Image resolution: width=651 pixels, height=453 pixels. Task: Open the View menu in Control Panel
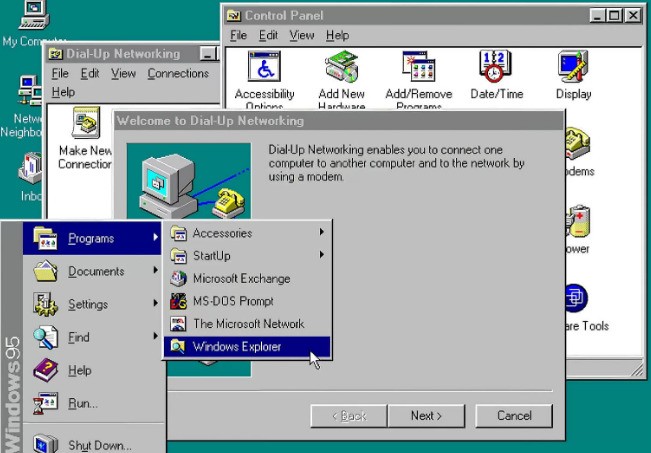tap(302, 35)
